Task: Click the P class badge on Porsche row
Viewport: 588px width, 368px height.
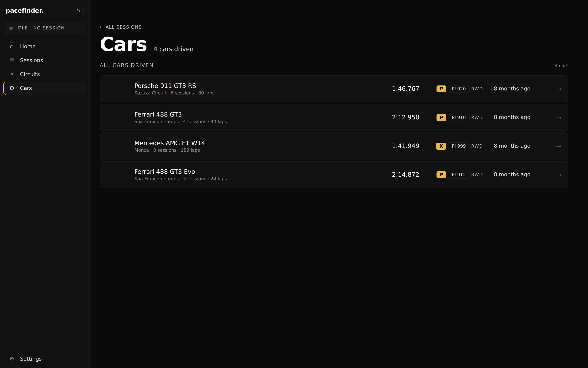Action: (x=441, y=89)
